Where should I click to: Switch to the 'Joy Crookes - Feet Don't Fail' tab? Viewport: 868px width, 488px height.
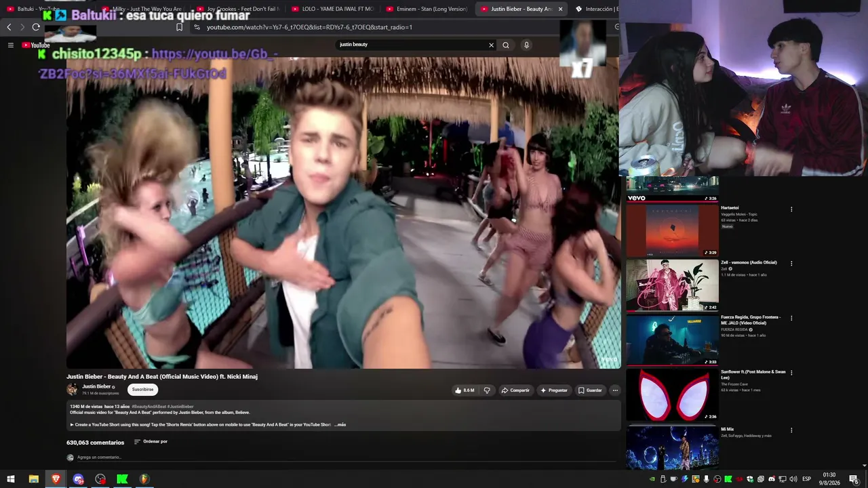pos(237,9)
